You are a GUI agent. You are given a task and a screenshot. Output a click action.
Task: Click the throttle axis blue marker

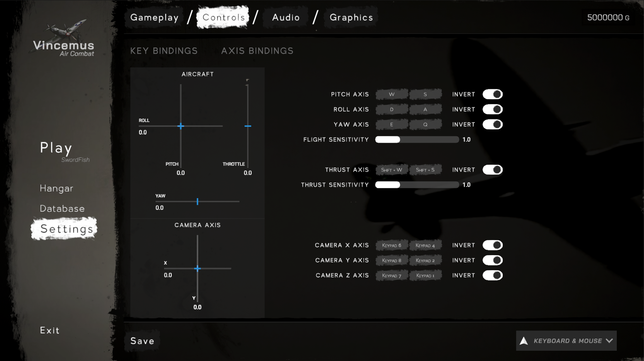point(248,126)
